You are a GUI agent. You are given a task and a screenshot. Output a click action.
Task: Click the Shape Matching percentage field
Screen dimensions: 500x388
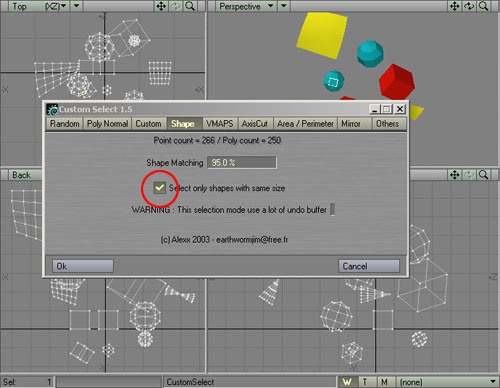pyautogui.click(x=242, y=163)
